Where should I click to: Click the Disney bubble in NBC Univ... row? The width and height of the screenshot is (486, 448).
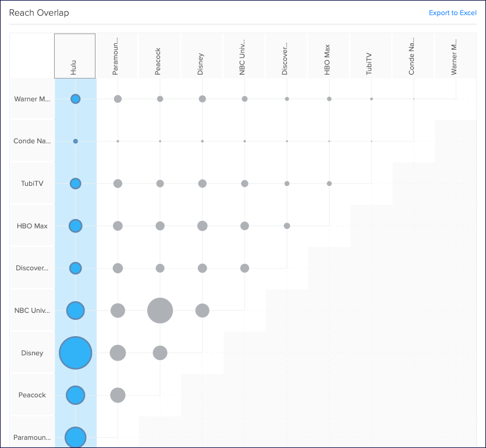203,311
